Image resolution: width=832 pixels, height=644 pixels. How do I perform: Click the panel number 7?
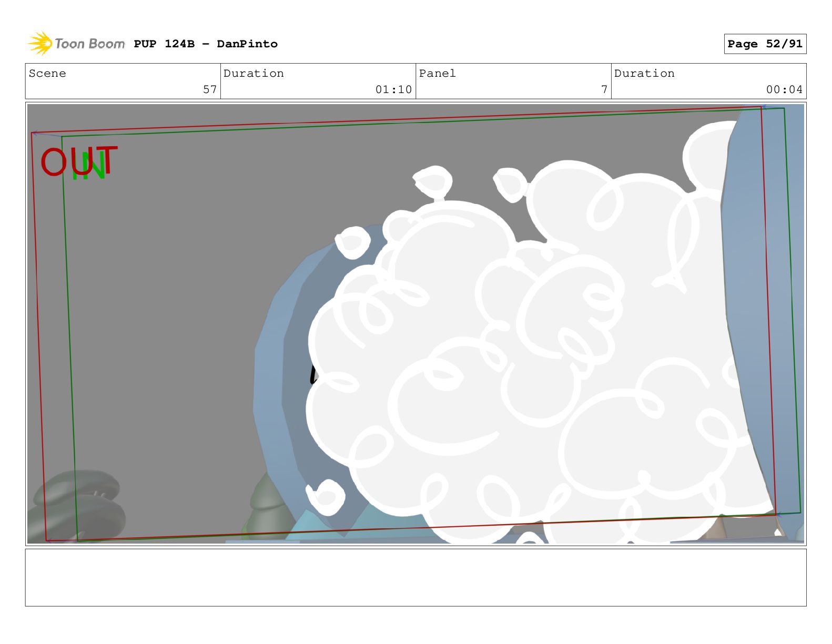[604, 89]
